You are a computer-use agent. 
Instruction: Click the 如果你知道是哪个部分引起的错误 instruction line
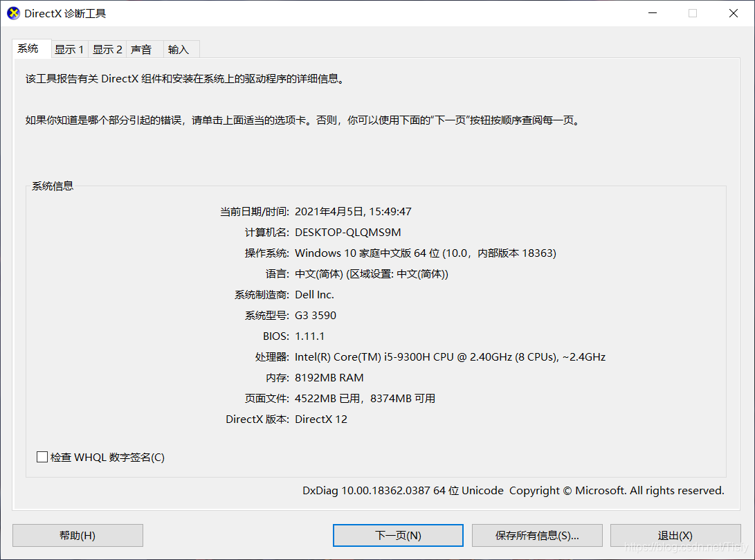[303, 120]
